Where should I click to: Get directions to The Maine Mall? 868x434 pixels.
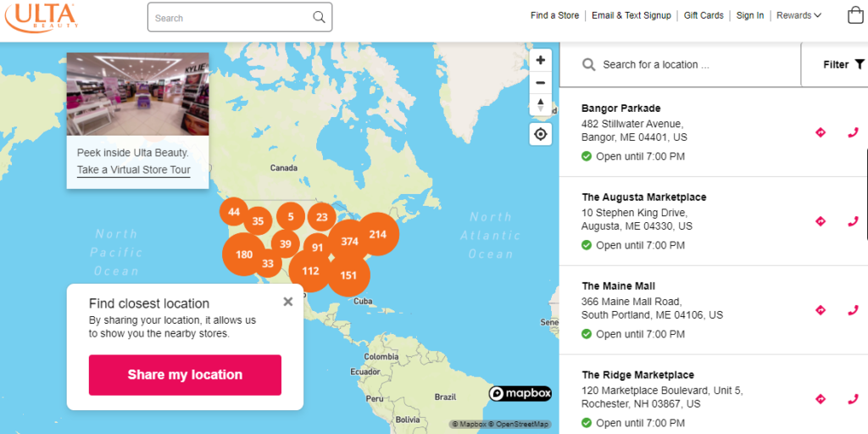click(821, 310)
